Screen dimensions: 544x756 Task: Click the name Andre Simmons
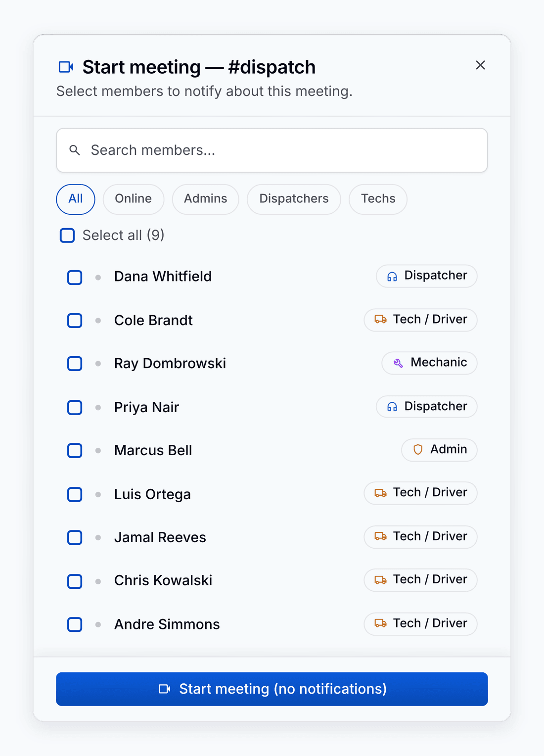click(x=167, y=624)
